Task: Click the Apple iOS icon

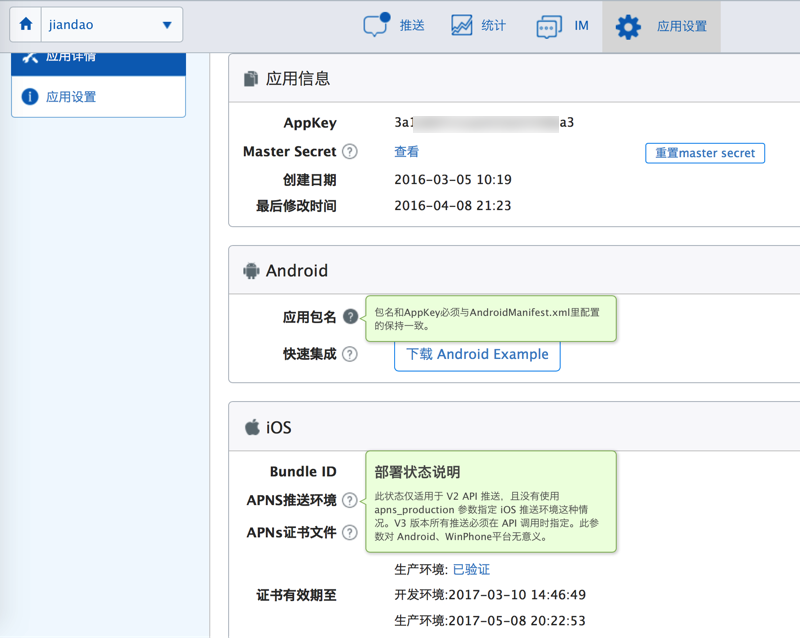Action: tap(252, 427)
